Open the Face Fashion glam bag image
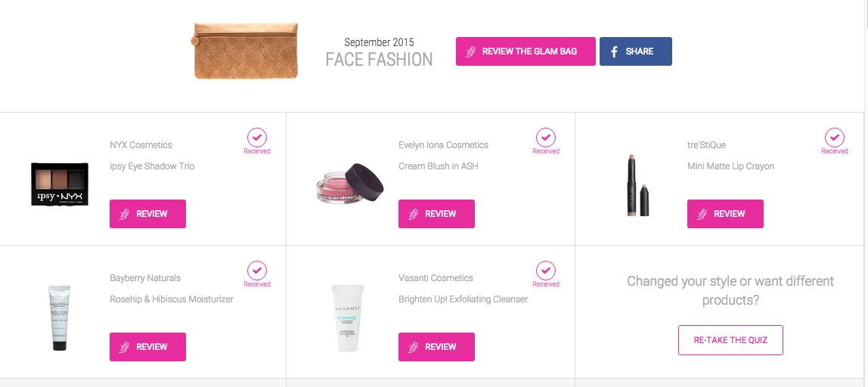Image resolution: width=868 pixels, height=387 pixels. pos(245,51)
